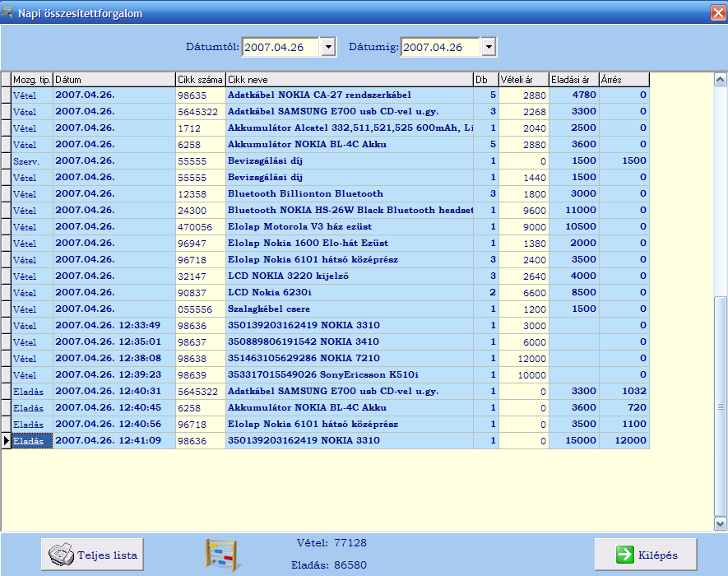728x576 pixels.
Task: Click the Dátum column header
Action: click(x=114, y=80)
